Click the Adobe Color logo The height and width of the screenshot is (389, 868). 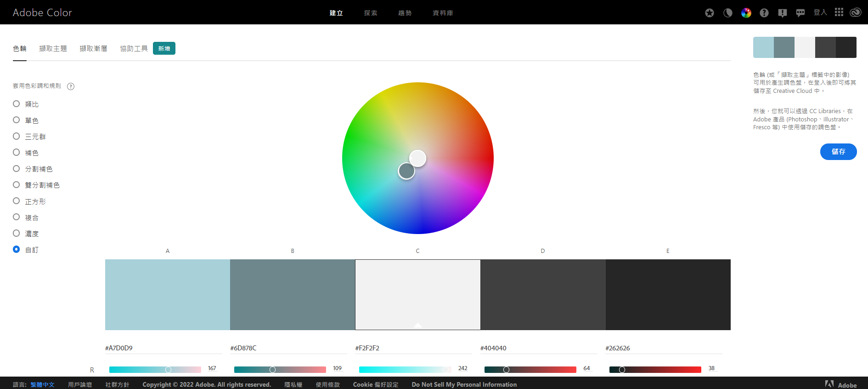(42, 12)
